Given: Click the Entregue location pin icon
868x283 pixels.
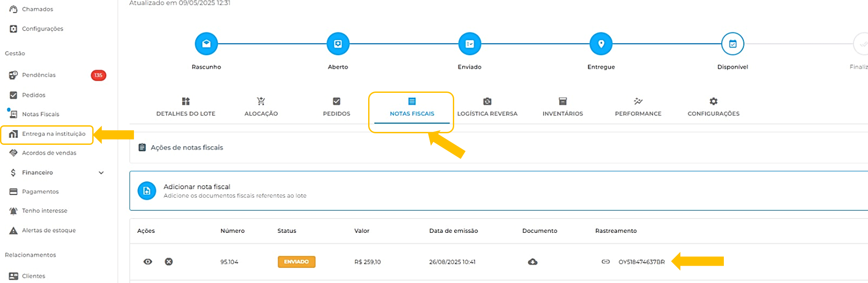Looking at the screenshot, I should pos(601,44).
